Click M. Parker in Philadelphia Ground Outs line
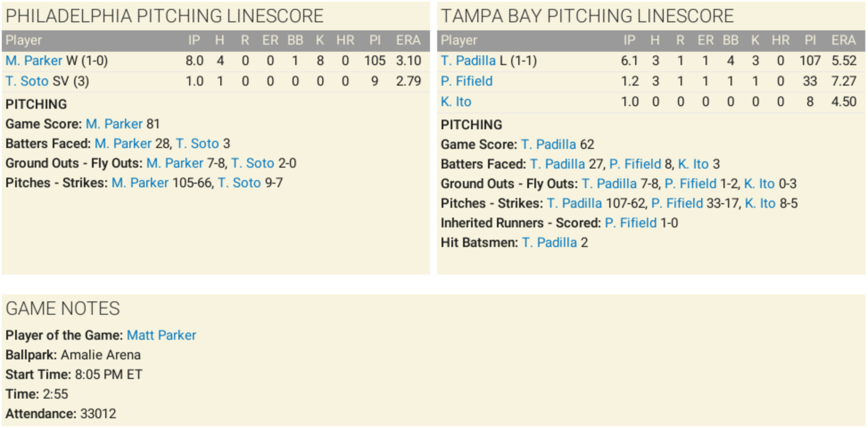Image resolution: width=868 pixels, height=428 pixels. (x=175, y=163)
